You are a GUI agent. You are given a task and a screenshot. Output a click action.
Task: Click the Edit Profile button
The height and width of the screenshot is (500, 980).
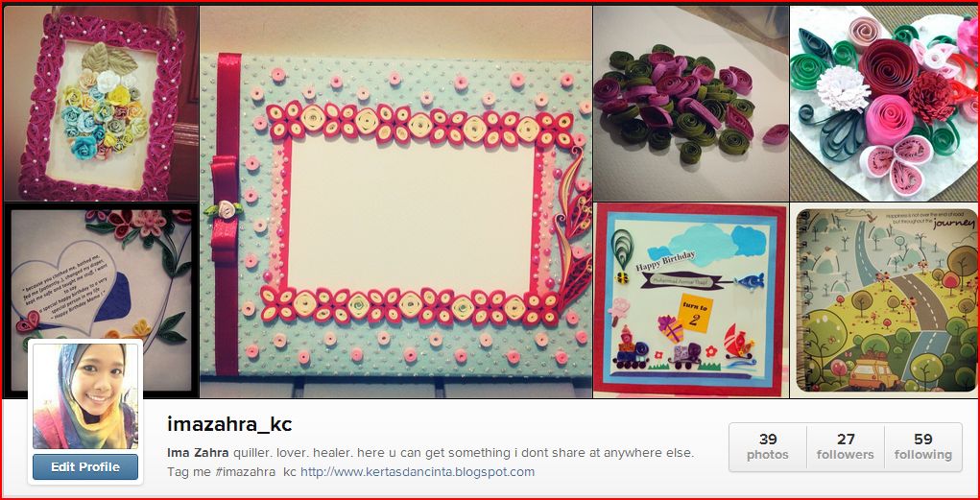(x=85, y=466)
